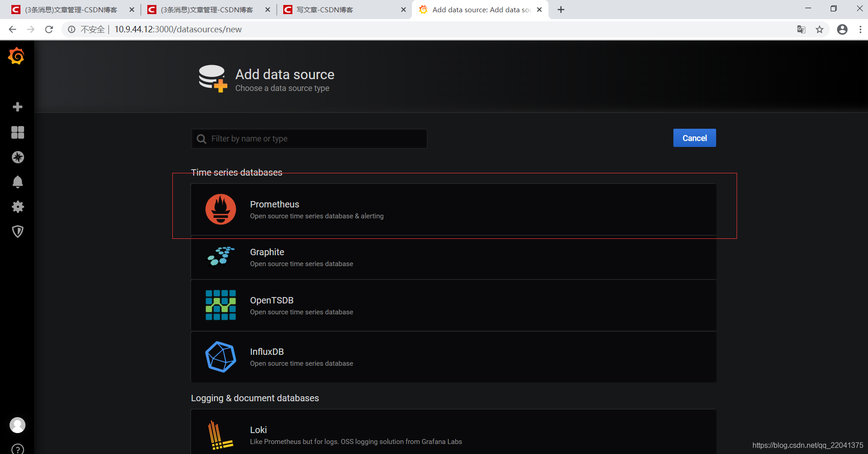The height and width of the screenshot is (454, 868).
Task: Open the Configuration gear icon
Action: pyautogui.click(x=18, y=207)
